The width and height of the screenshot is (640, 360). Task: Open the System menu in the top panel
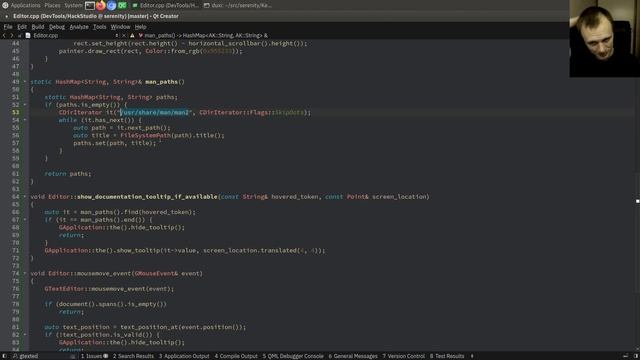pos(73,5)
